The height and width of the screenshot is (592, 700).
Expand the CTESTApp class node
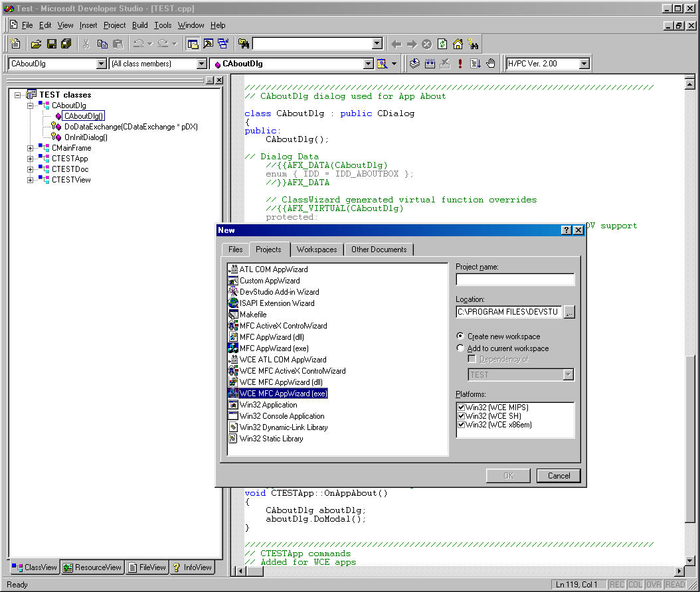[x=31, y=159]
